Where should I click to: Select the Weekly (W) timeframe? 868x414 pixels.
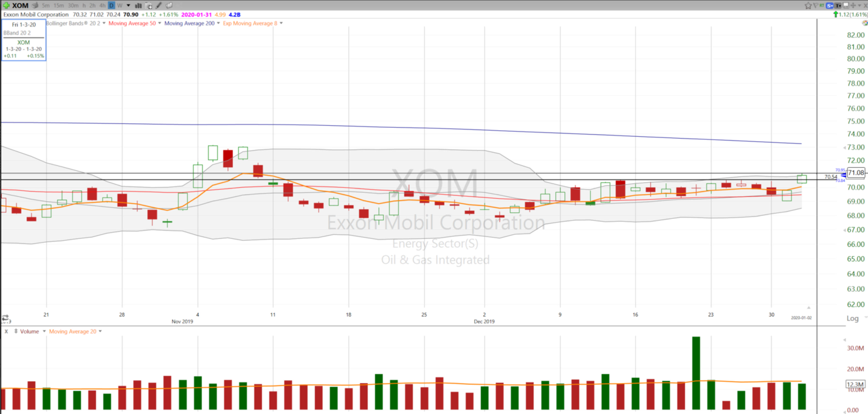[120, 5]
